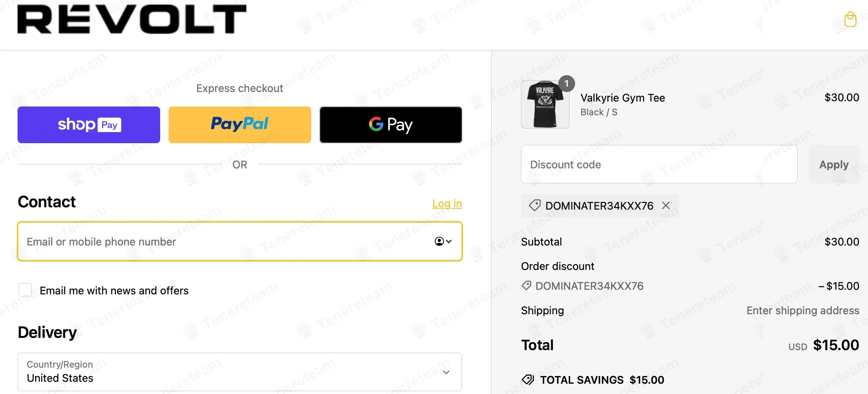Screen dimensions: 868x394
Task: Click the discount tag icon in code chip
Action: point(535,205)
